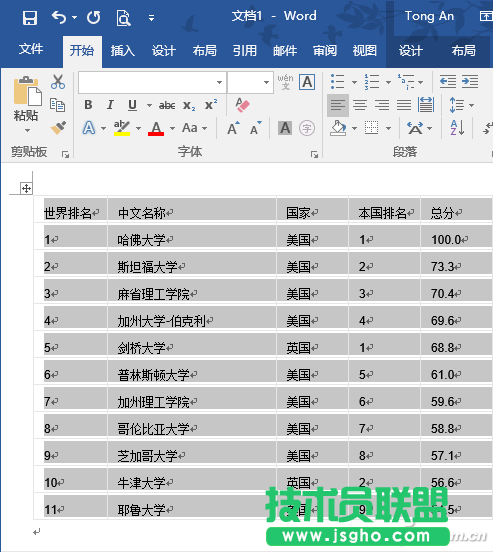Apply numbered list
This screenshot has height=552, width=493.
372,82
